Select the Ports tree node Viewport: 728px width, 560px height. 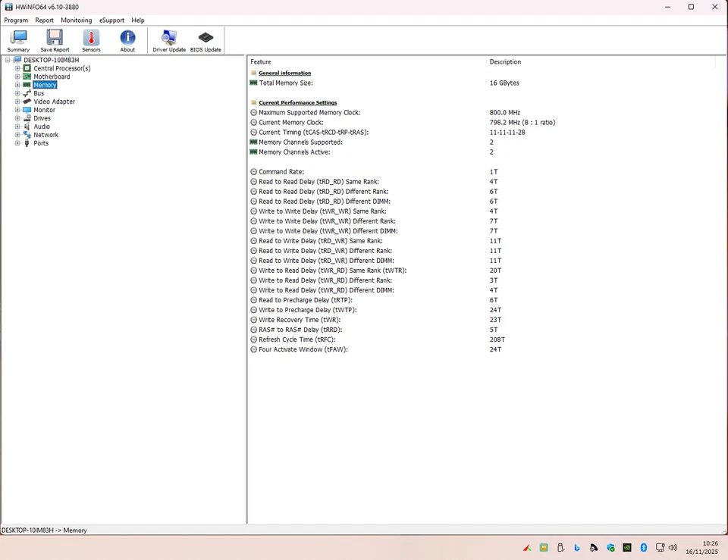click(41, 143)
